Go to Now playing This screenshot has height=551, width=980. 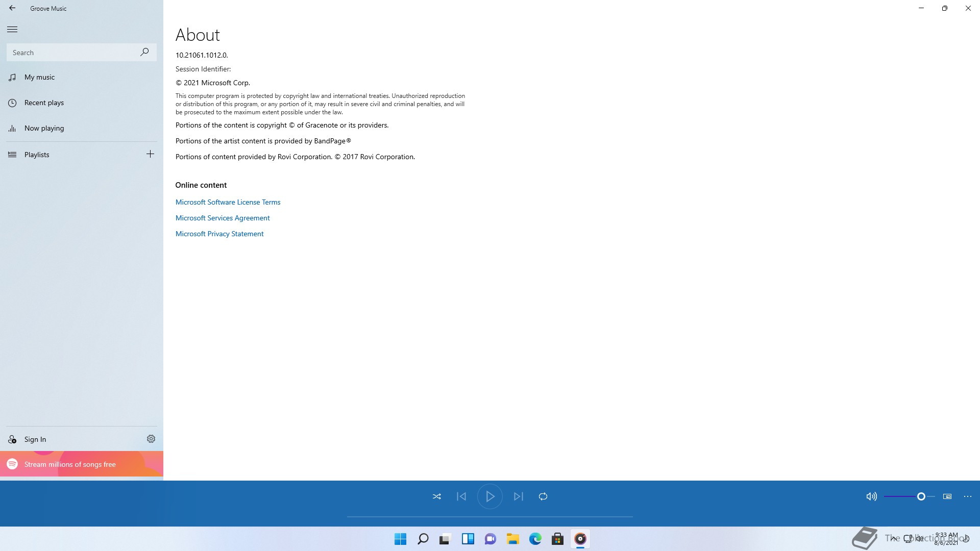pos(82,128)
